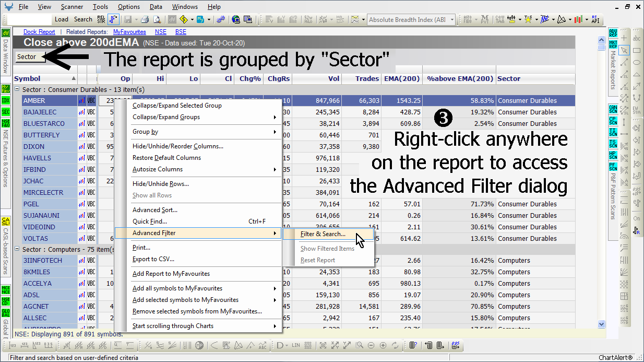Select the rectangle drawing tool
The height and width of the screenshot is (362, 644).
pos(637,50)
